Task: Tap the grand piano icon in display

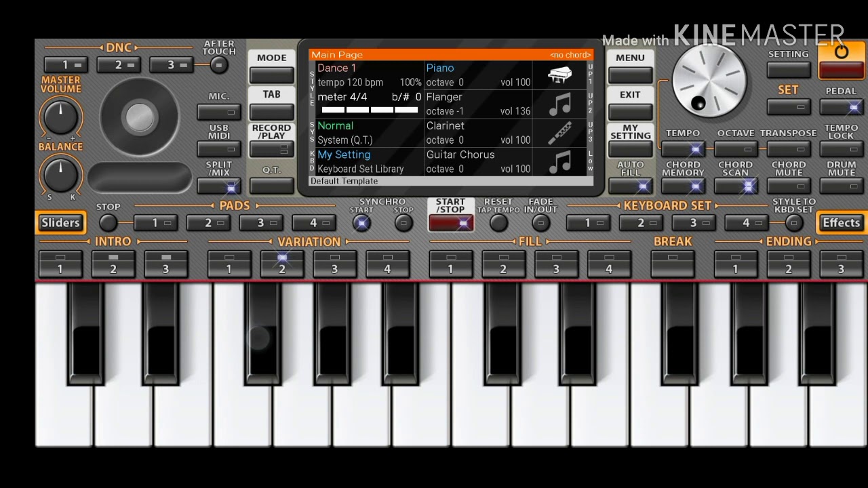Action: (x=560, y=74)
